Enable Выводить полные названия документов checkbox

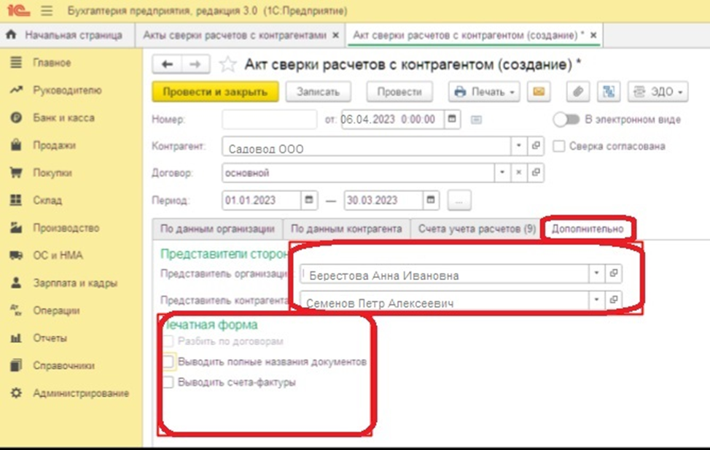[168, 361]
